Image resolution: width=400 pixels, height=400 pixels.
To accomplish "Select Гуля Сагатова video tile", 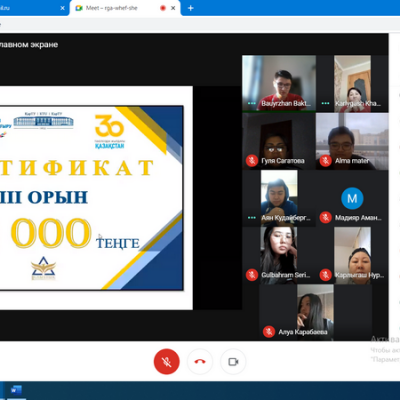I will [279, 141].
